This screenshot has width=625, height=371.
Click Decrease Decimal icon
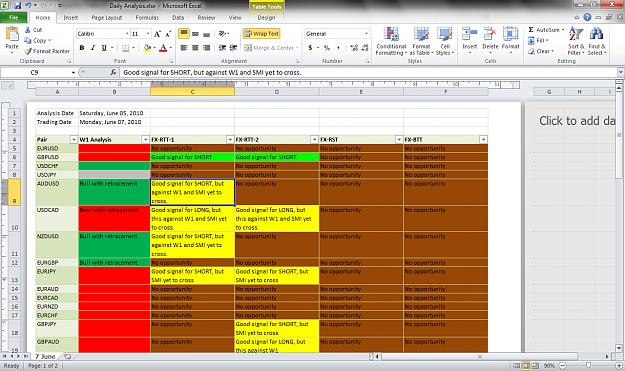tap(365, 48)
